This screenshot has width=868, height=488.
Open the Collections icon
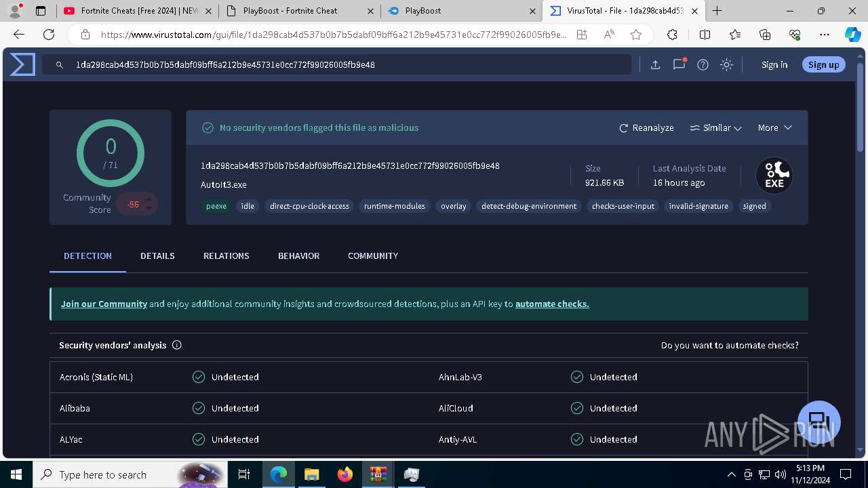[x=765, y=35]
